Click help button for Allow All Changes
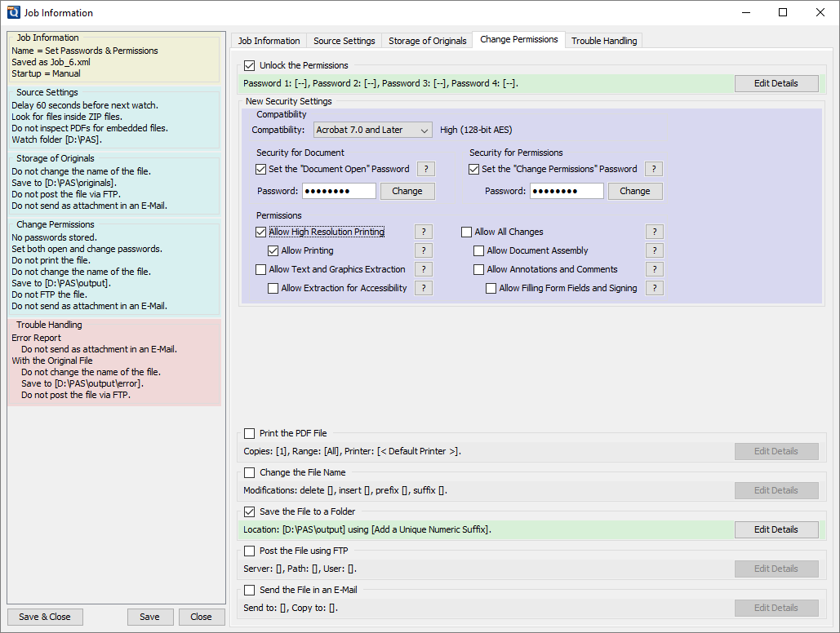 pyautogui.click(x=654, y=232)
